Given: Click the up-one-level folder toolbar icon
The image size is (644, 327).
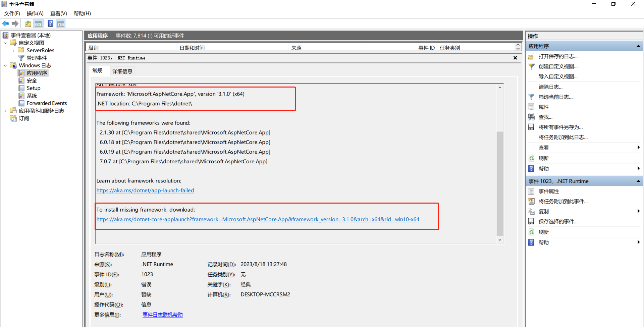Looking at the screenshot, I should click(x=28, y=23).
